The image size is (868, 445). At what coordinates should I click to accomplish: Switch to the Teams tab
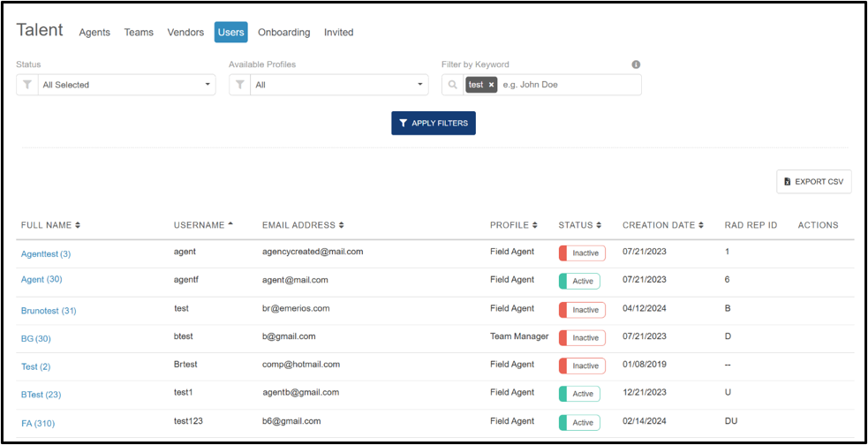[139, 32]
